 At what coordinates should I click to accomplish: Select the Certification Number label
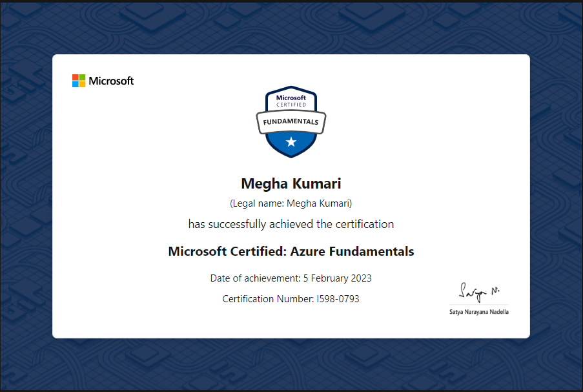(267, 299)
